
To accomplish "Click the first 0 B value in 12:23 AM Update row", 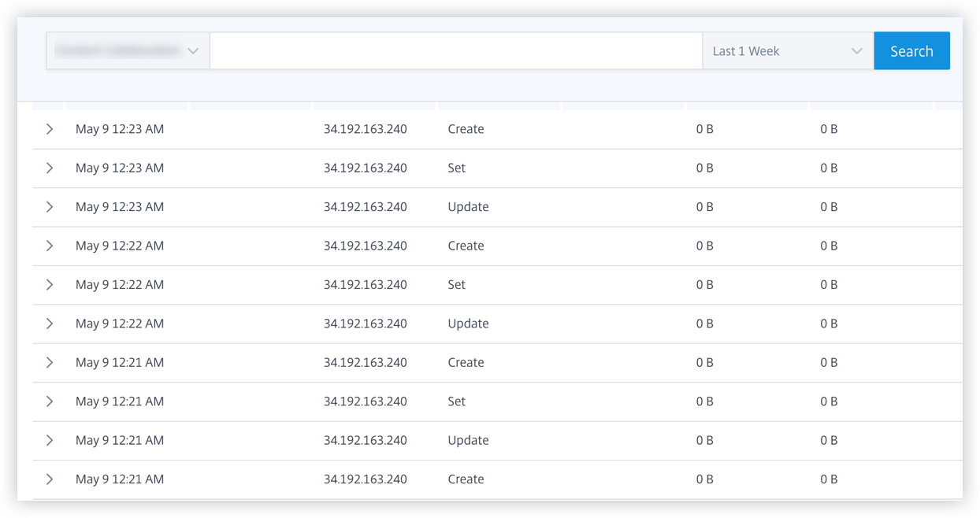I will 704,207.
